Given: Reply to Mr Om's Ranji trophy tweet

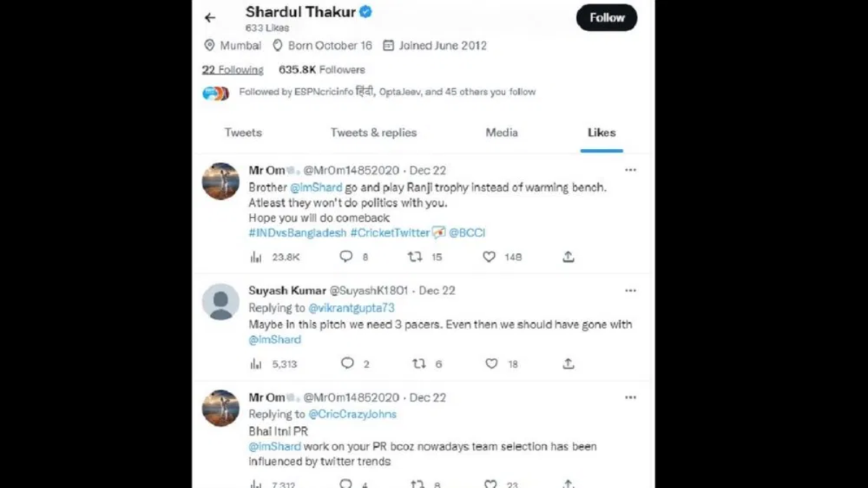Looking at the screenshot, I should coord(346,257).
